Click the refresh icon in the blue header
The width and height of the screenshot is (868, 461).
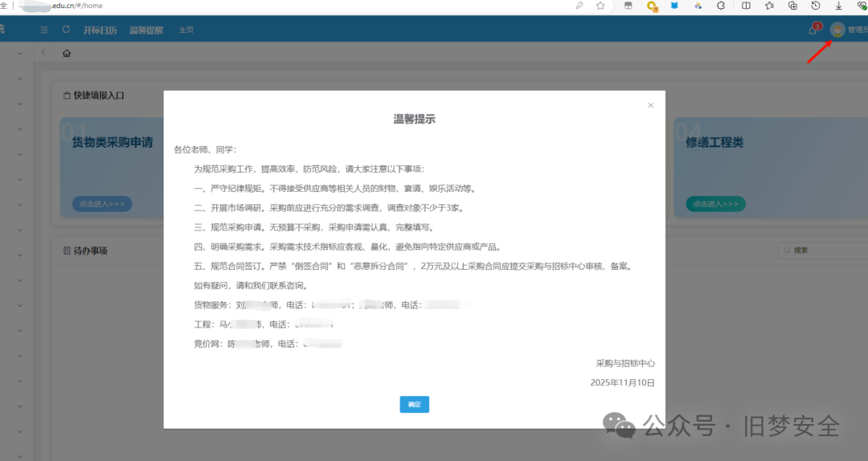click(x=66, y=30)
